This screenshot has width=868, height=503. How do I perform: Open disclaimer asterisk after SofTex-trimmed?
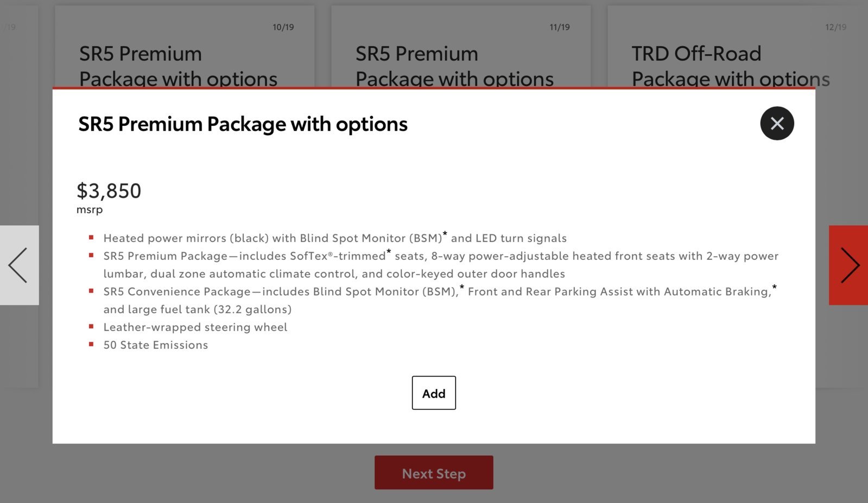coord(389,252)
